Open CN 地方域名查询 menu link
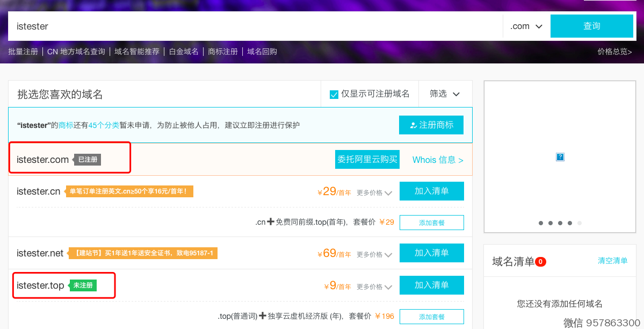Image resolution: width=644 pixels, height=329 pixels. [76, 52]
